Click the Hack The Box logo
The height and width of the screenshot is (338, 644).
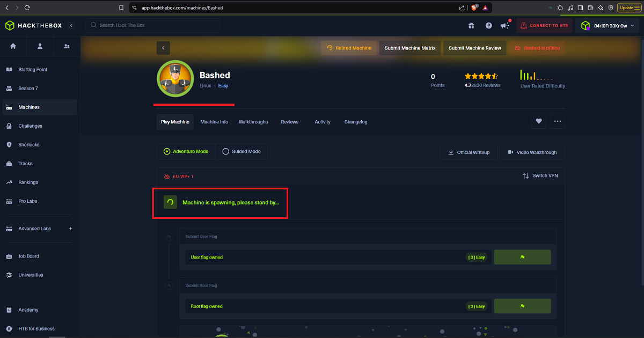point(33,25)
